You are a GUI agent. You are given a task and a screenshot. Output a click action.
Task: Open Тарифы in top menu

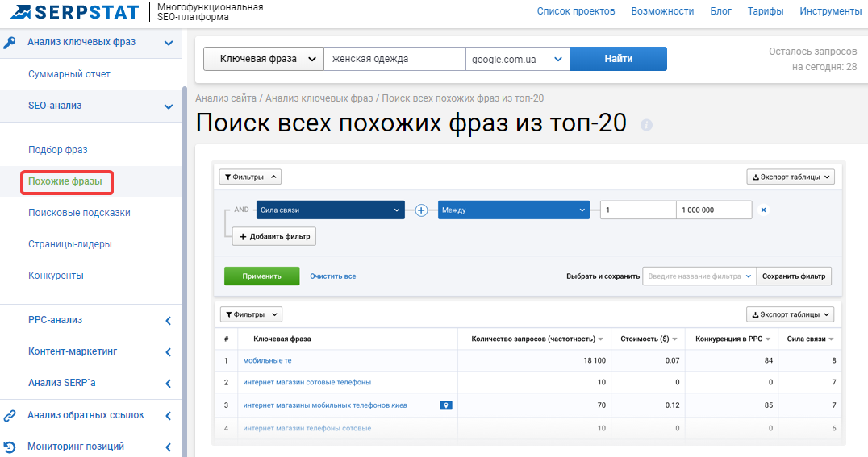(x=765, y=11)
